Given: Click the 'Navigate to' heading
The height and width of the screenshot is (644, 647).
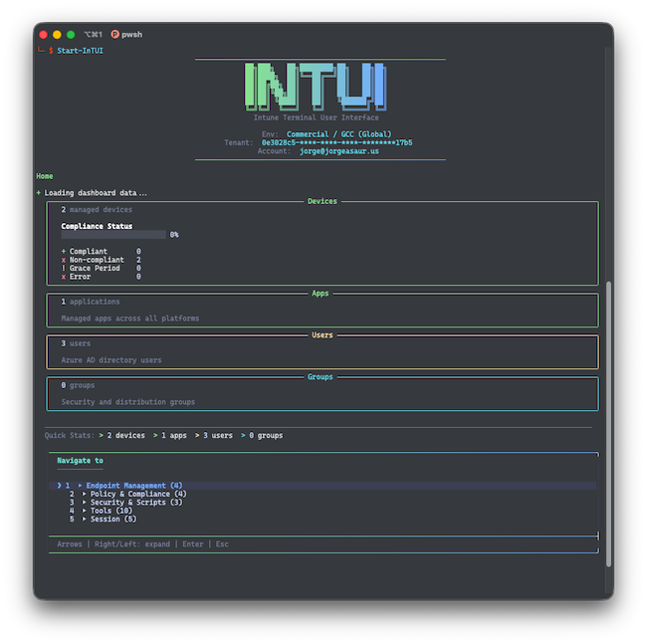Looking at the screenshot, I should (x=80, y=461).
